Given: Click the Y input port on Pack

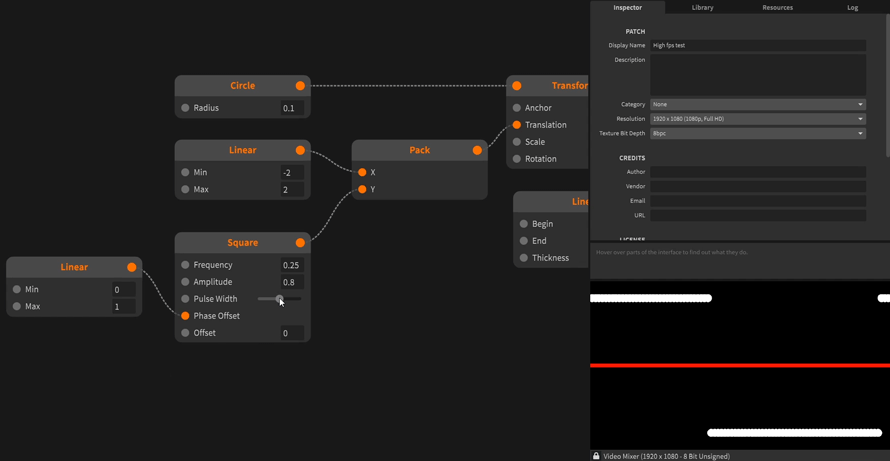Looking at the screenshot, I should click(362, 190).
